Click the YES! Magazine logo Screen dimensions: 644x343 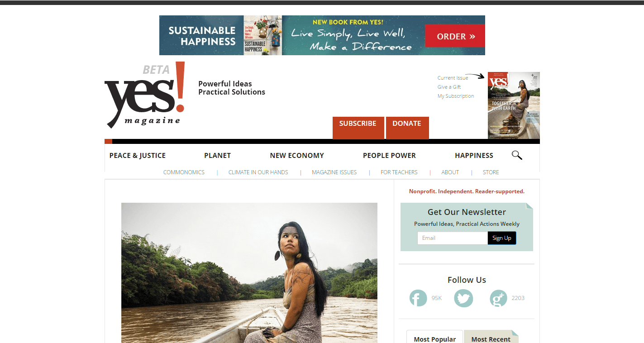point(145,95)
